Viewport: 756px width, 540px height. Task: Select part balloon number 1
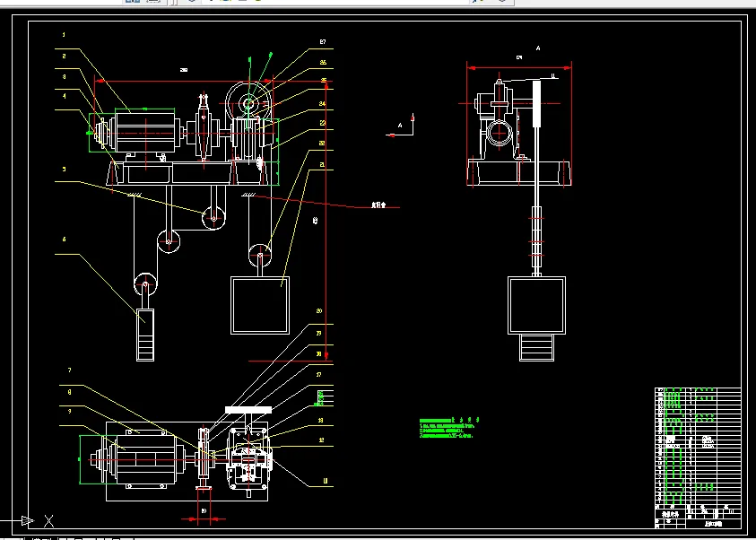(64, 35)
